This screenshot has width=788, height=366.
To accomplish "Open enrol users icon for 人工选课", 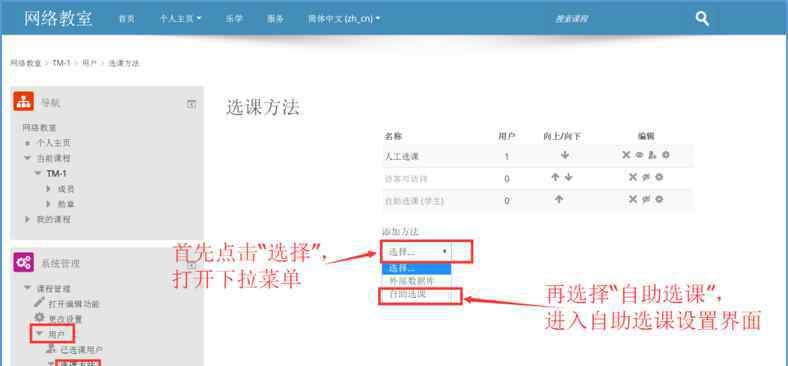I will pos(652,155).
